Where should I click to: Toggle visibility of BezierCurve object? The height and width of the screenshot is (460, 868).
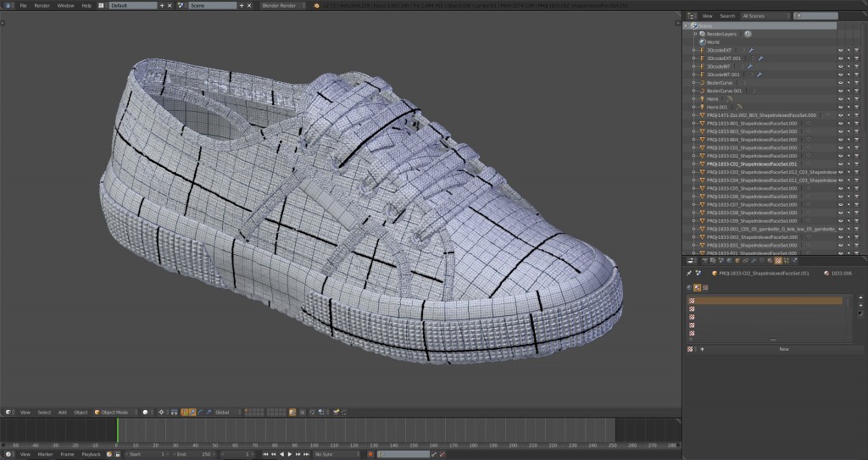click(840, 82)
